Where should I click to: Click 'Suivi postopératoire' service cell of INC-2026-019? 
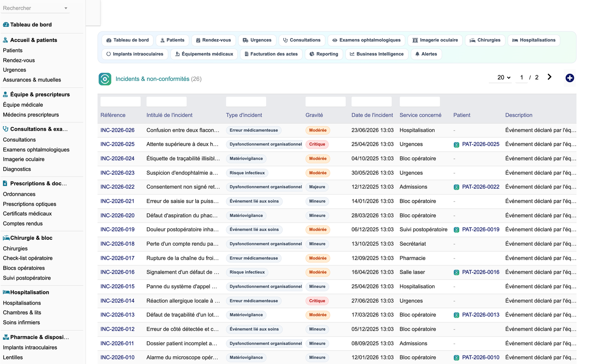coord(424,230)
